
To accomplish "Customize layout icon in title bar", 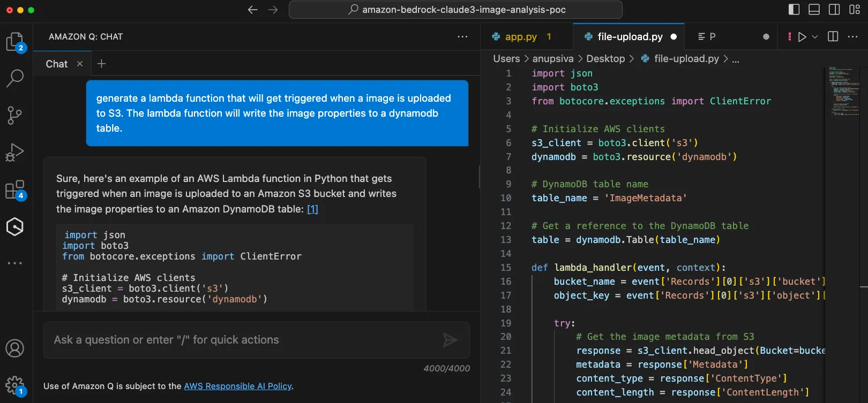I will tap(855, 10).
